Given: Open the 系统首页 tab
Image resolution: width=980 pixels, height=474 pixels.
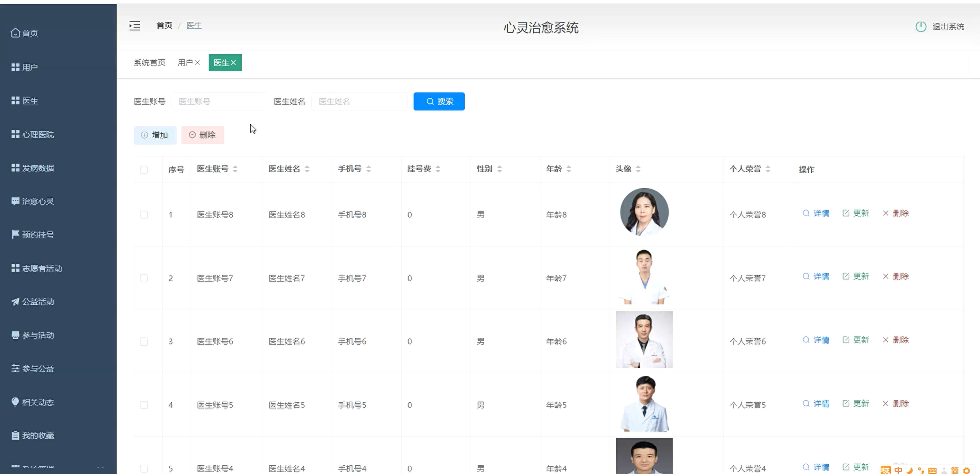Looking at the screenshot, I should (150, 63).
